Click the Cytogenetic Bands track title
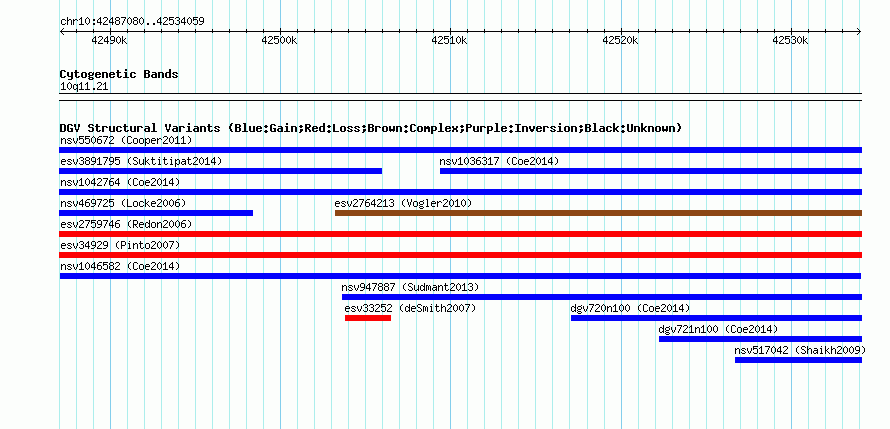890x429 pixels. point(119,74)
